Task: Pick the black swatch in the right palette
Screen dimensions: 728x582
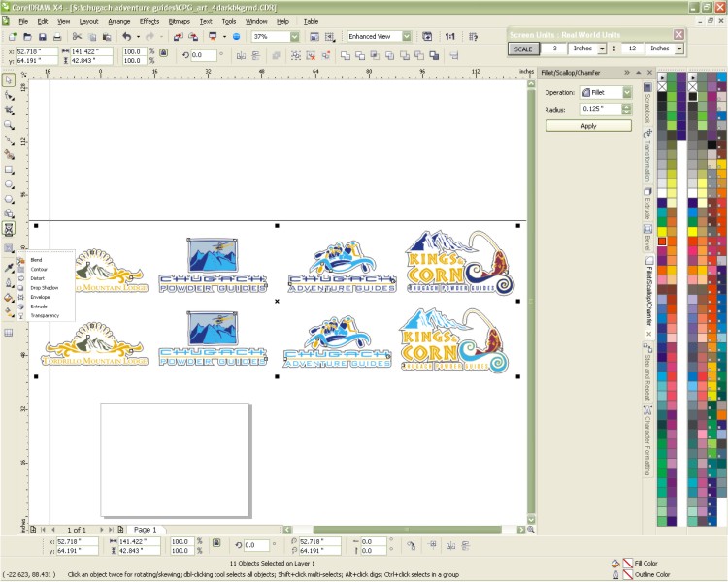Action: click(693, 97)
